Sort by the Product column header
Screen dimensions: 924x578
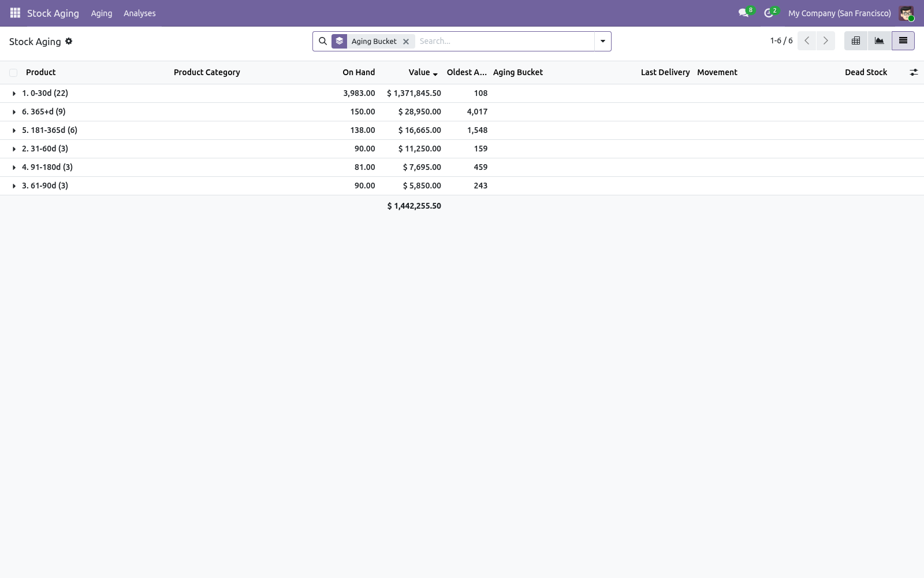pyautogui.click(x=41, y=72)
